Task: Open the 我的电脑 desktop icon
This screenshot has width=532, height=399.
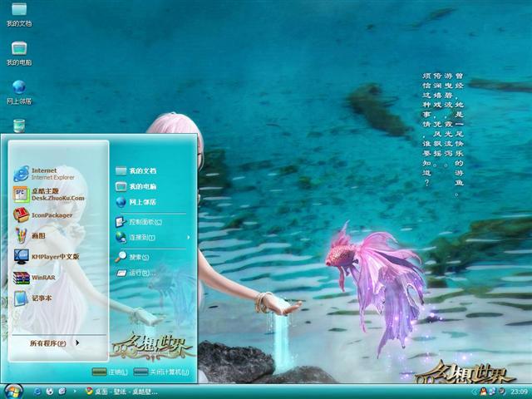Action: pyautogui.click(x=19, y=53)
